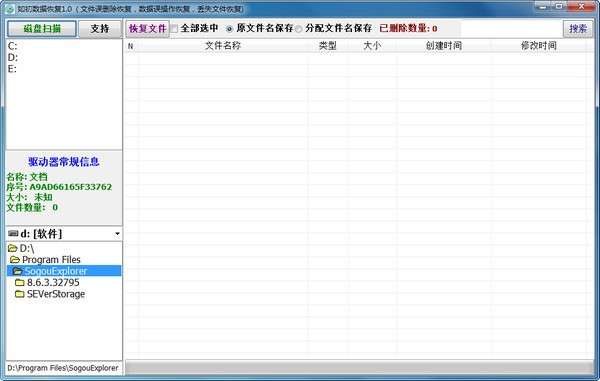Select drive E: in the drive list

pos(12,69)
